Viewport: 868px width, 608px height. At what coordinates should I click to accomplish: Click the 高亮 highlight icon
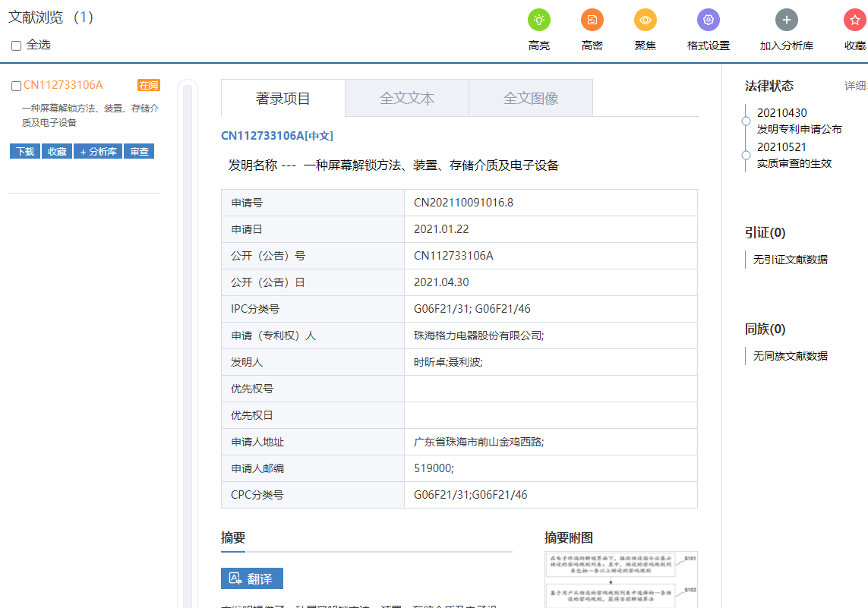(x=539, y=20)
